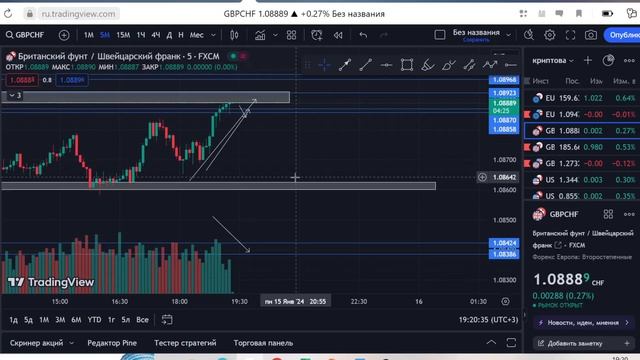Open the candlestick chart type selector
This screenshot has height=360, width=640.
click(x=234, y=36)
